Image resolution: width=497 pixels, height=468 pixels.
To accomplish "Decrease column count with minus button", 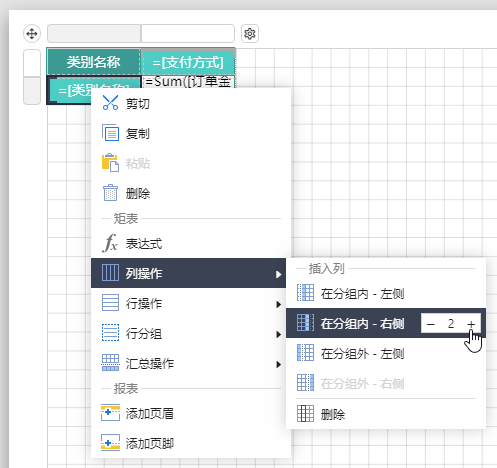I will click(430, 324).
